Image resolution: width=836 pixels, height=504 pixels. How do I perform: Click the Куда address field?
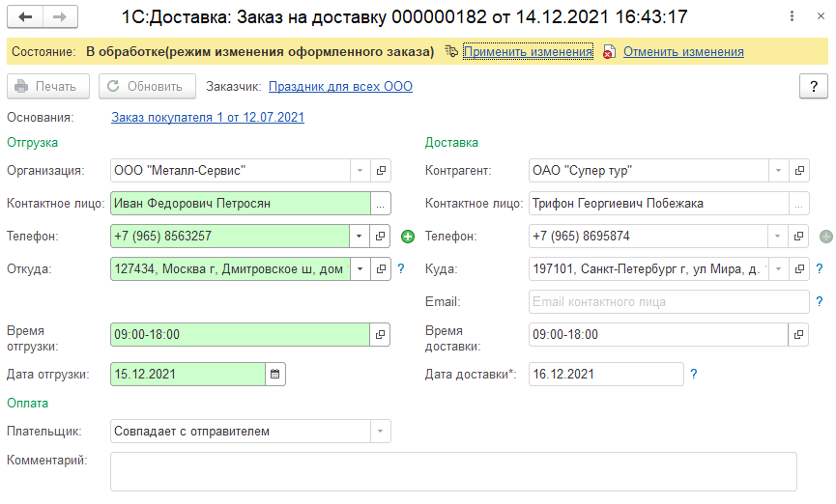coord(649,269)
